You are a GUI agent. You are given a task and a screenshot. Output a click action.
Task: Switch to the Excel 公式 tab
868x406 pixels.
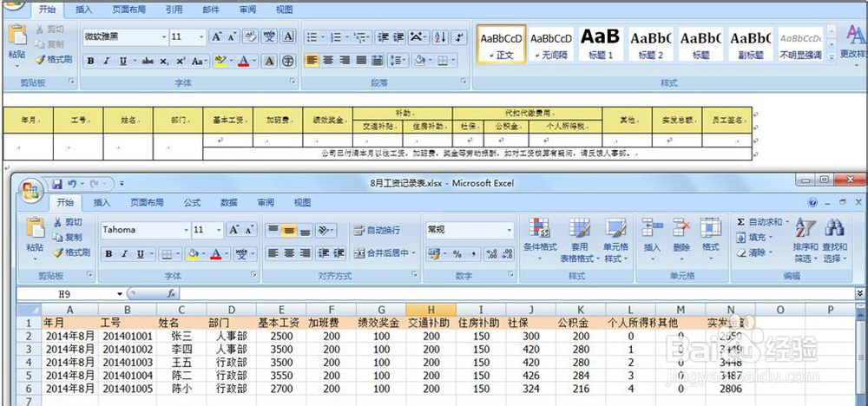[x=192, y=202]
